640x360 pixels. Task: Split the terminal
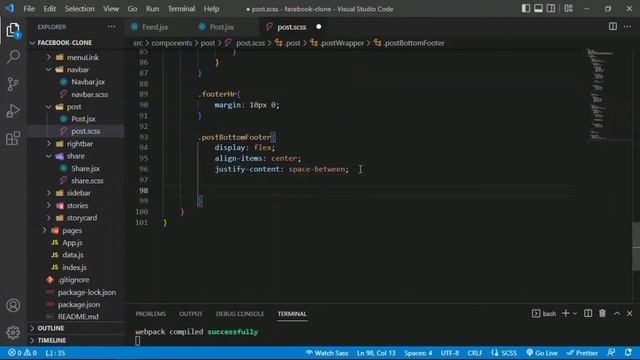(588, 313)
